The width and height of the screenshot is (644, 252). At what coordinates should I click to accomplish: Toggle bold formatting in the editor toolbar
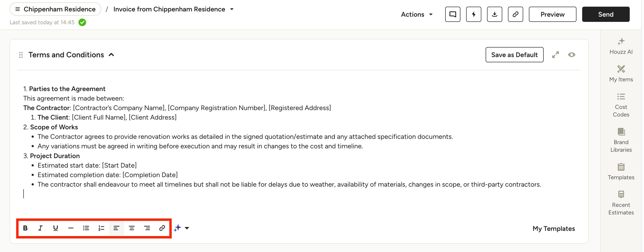click(25, 228)
